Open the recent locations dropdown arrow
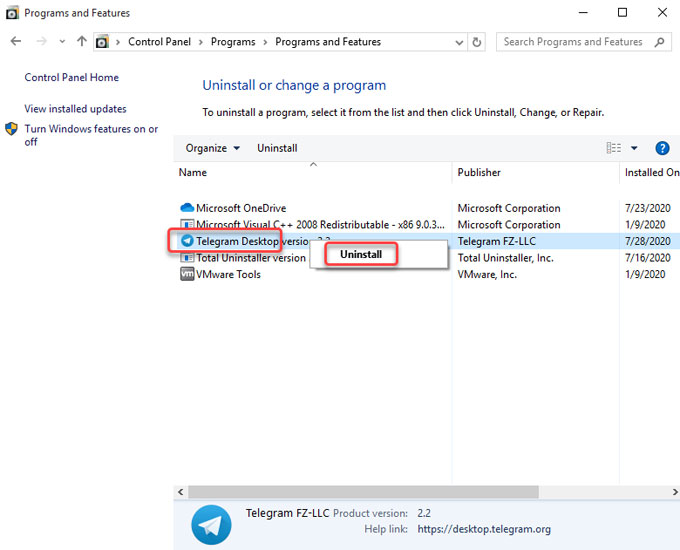The height and width of the screenshot is (550, 680). pos(62,42)
